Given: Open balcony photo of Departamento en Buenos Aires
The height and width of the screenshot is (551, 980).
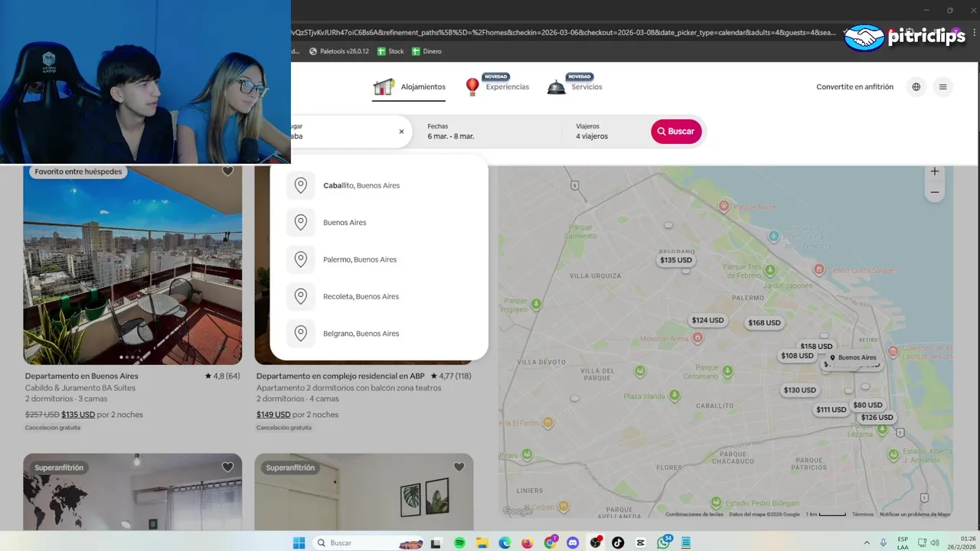Looking at the screenshot, I should [x=132, y=265].
